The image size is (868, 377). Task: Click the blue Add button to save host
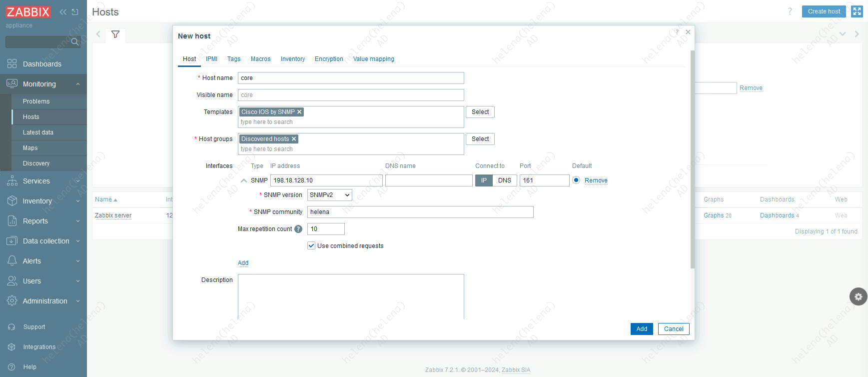641,329
